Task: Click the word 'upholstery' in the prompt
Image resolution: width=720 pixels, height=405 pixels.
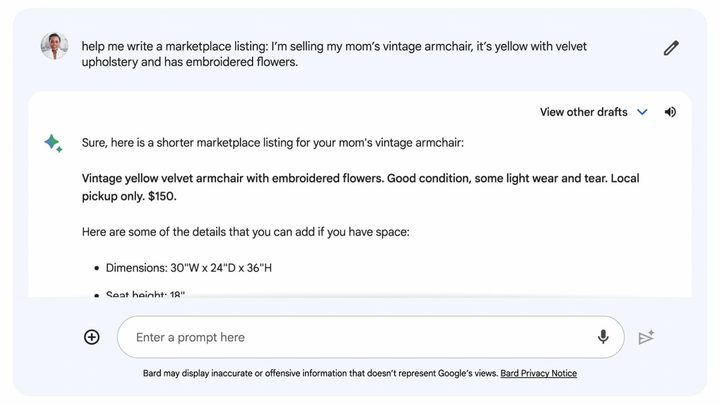Action: pos(109,62)
